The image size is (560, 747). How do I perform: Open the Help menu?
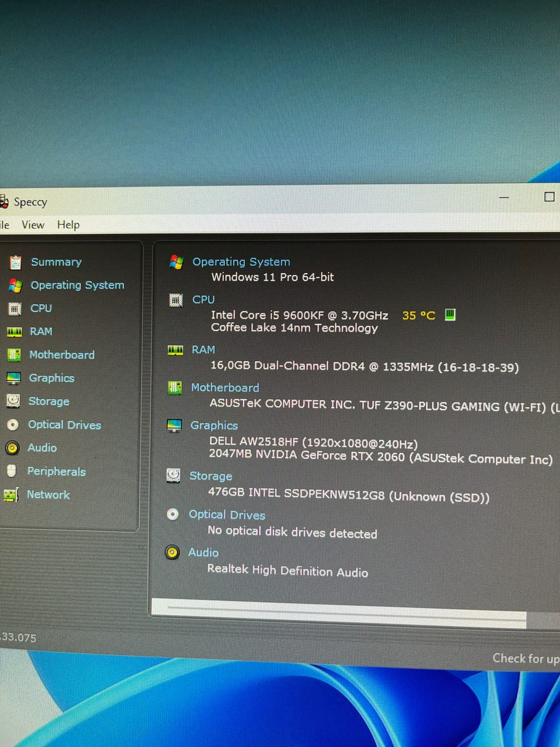pos(68,225)
